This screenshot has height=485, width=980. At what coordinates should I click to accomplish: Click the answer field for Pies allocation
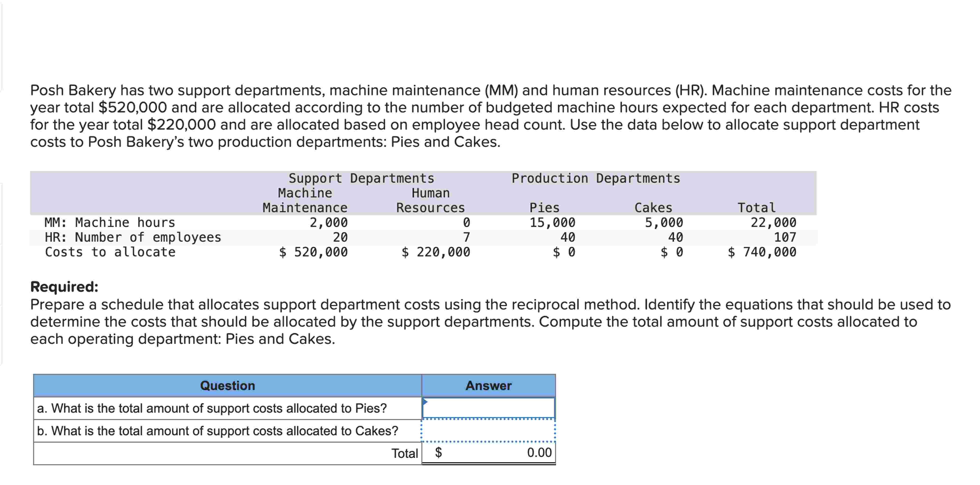tap(489, 408)
